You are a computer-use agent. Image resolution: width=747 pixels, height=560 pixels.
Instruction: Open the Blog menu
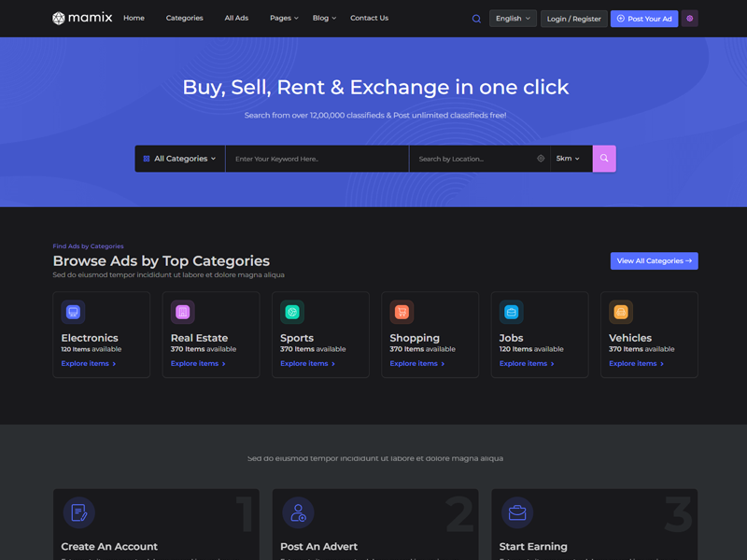pyautogui.click(x=324, y=18)
